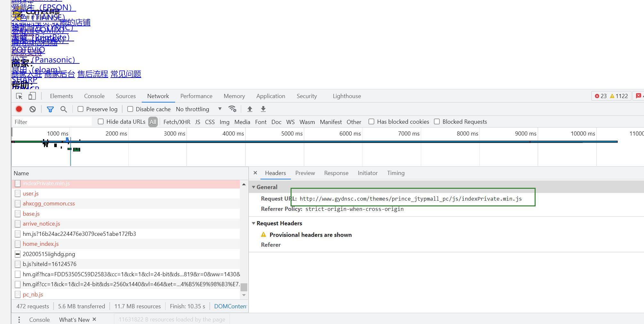The height and width of the screenshot is (324, 644).
Task: Select ahxcgg_common.css request row
Action: click(126, 204)
